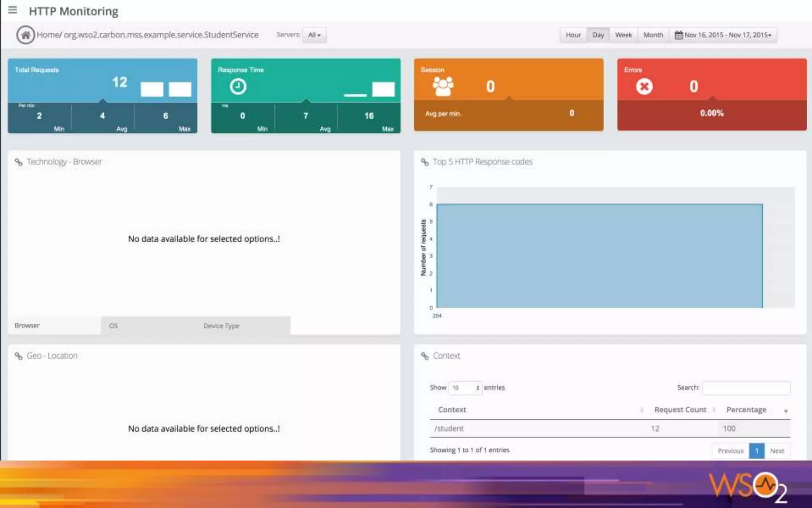Switch to the Device Type tab
Image resolution: width=812 pixels, height=508 pixels.
coord(221,326)
